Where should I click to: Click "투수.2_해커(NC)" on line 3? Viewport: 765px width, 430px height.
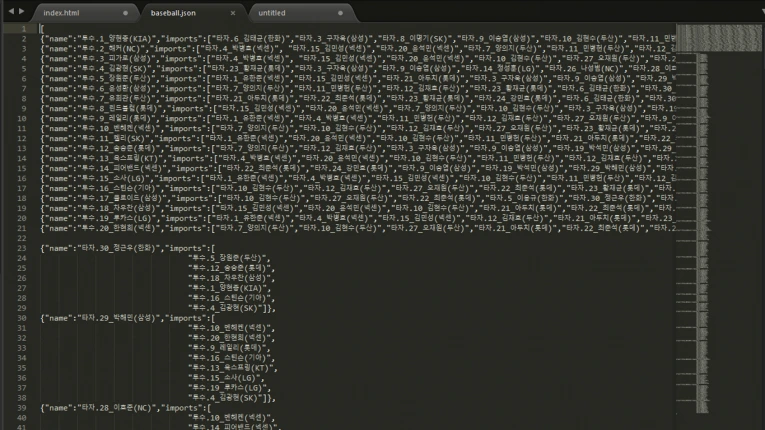112,49
